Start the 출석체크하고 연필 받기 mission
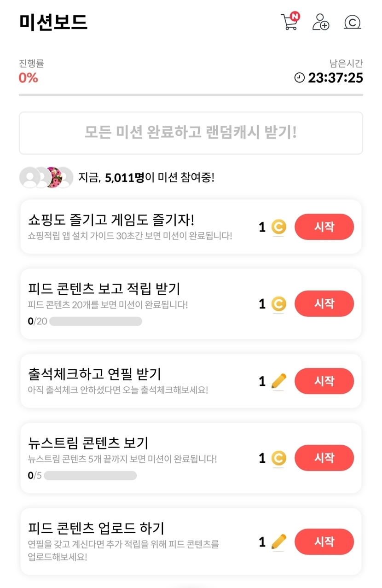382x588 pixels. point(324,381)
